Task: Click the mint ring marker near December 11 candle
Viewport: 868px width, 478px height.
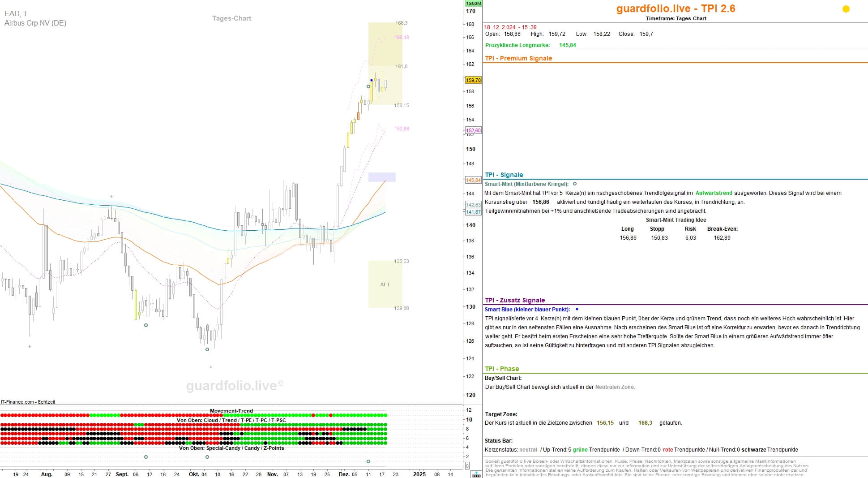Action: click(368, 86)
